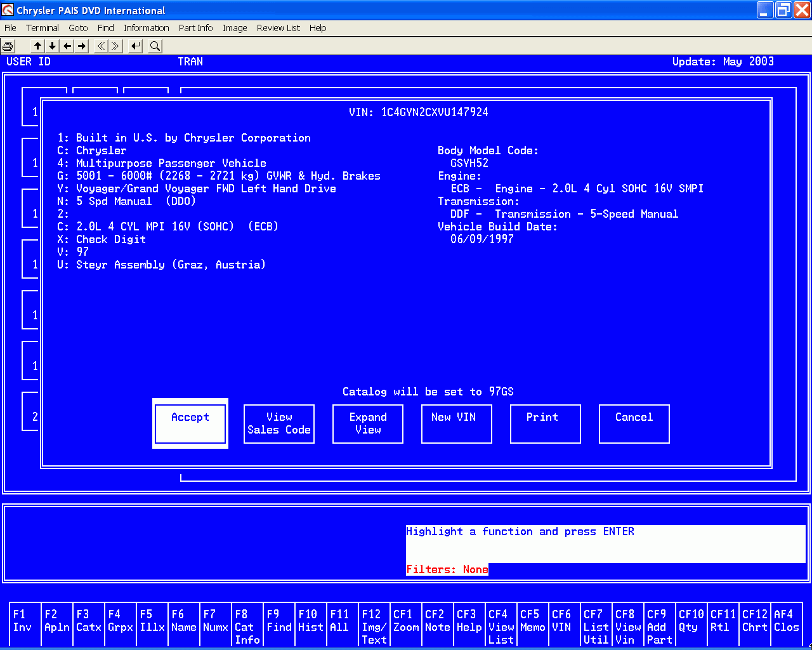The image size is (812, 650).
Task: Click the F11 All function key
Action: click(343, 625)
